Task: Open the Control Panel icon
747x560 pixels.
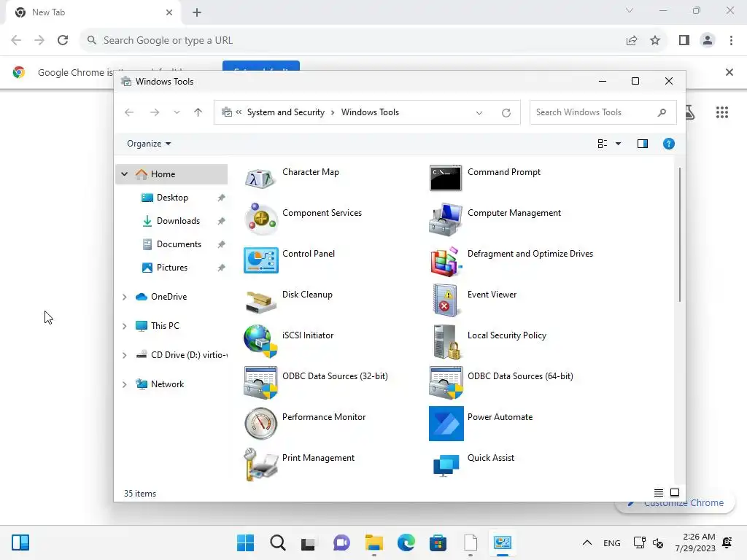Action: point(260,260)
